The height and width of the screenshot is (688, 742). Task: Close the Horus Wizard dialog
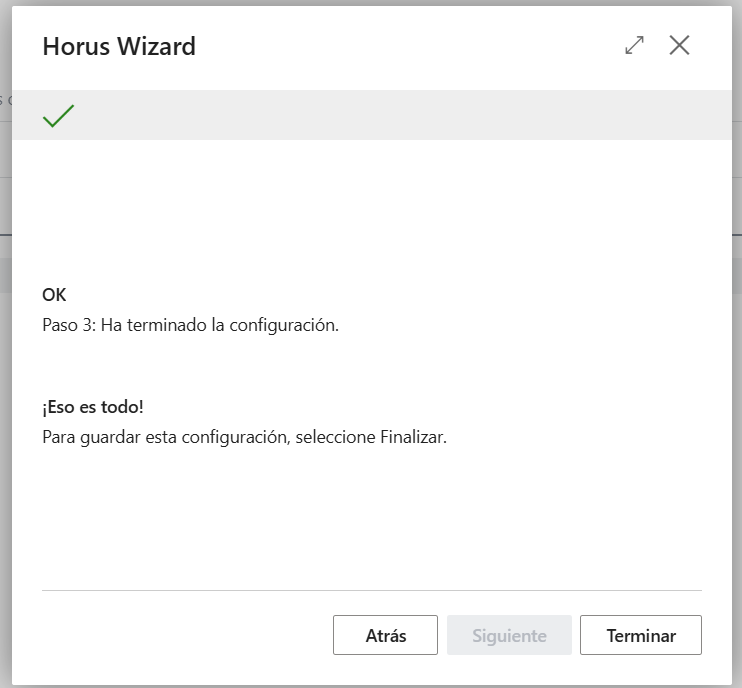tap(679, 45)
